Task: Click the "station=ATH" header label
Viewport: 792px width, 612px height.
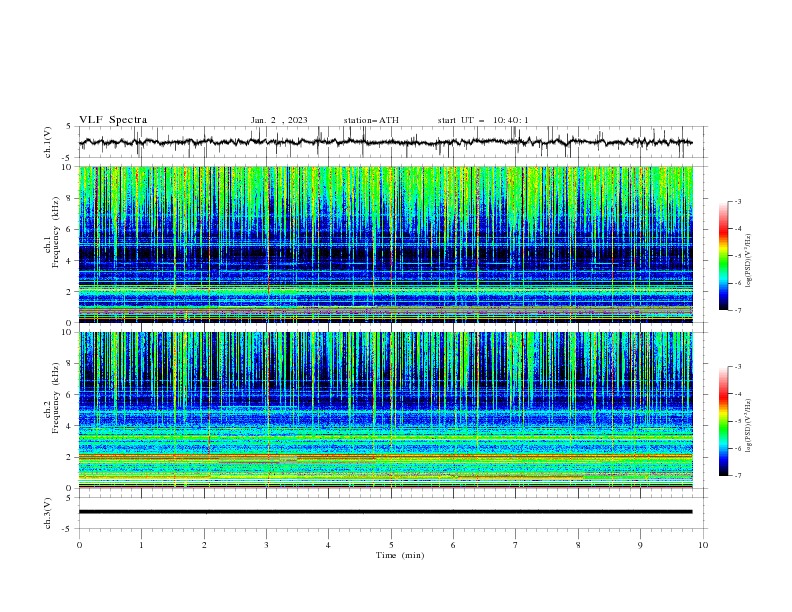Action: point(371,120)
